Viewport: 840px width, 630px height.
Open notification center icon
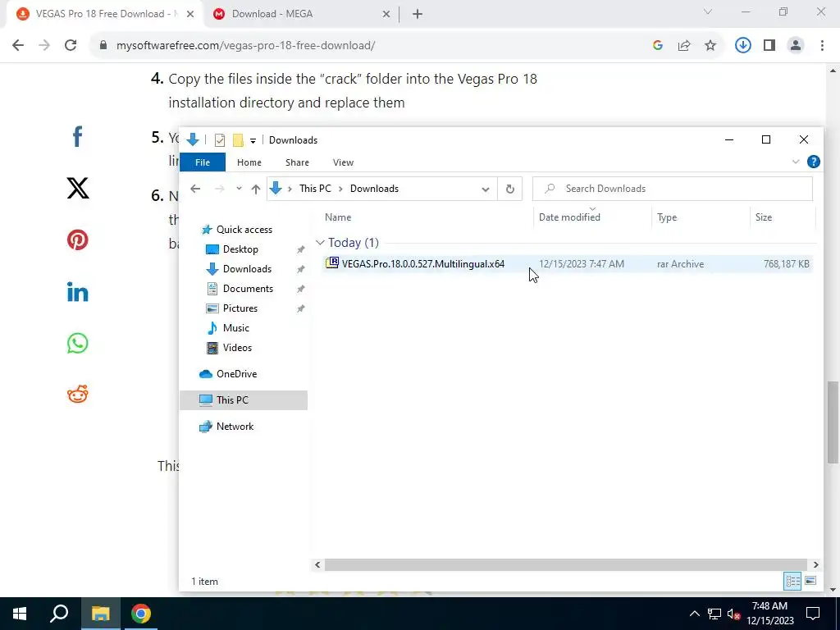coord(813,614)
